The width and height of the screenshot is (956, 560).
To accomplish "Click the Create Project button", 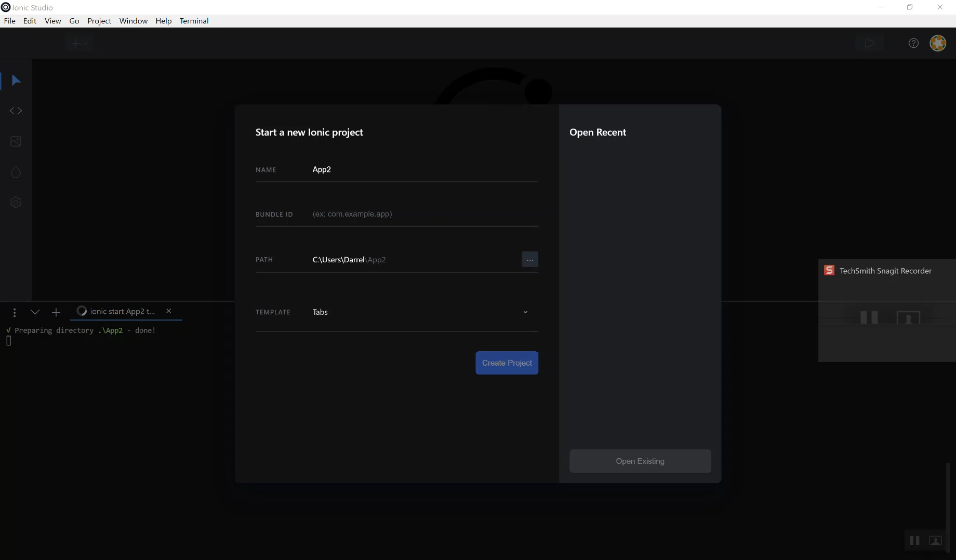I will click(x=507, y=363).
